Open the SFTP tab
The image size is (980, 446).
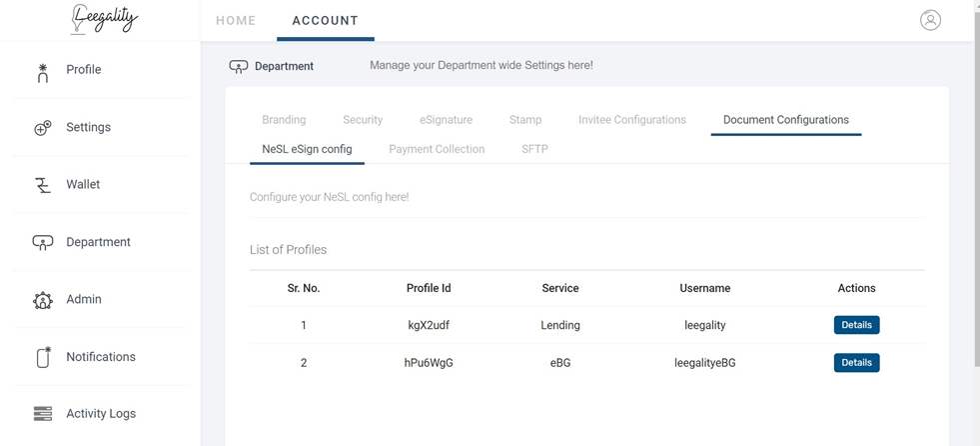click(x=535, y=149)
